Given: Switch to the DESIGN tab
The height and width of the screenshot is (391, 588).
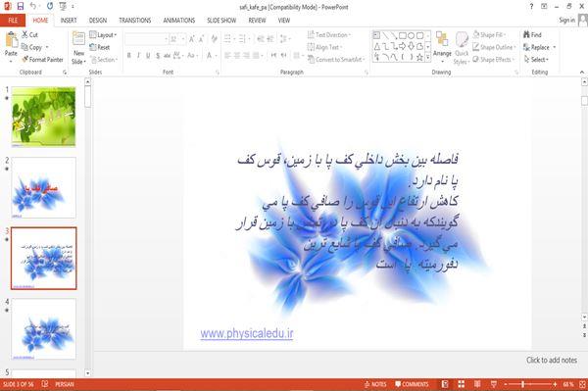Looking at the screenshot, I should (x=98, y=21).
